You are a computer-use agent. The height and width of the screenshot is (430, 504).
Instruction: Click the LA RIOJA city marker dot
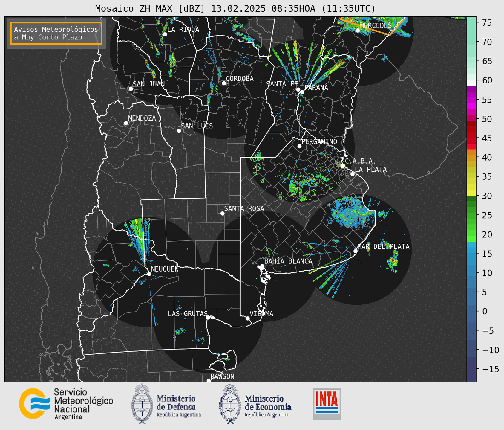pos(165,34)
